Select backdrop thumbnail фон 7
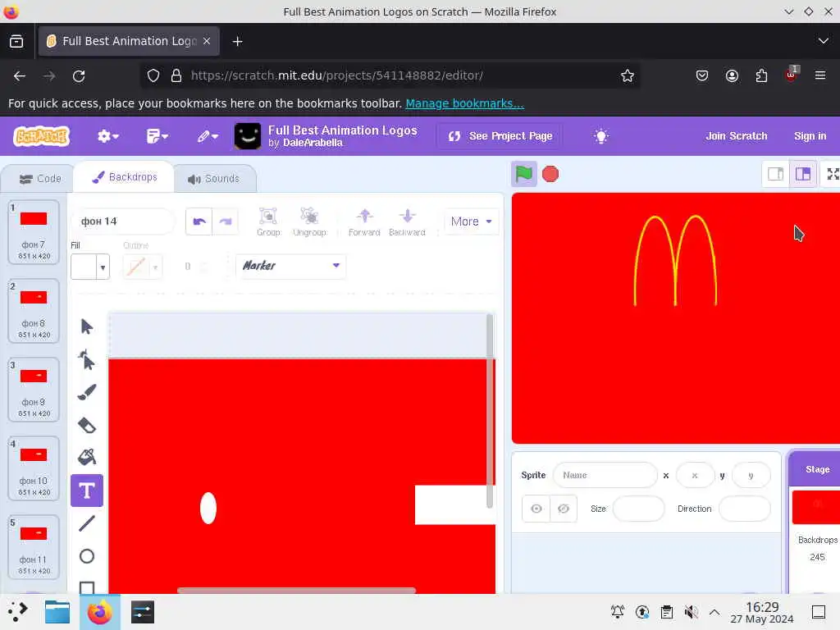Screen dimensions: 840x630 [x=34, y=232]
